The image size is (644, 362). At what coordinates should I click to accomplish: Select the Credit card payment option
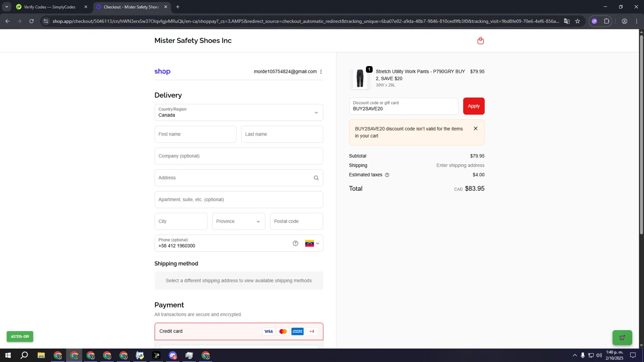pyautogui.click(x=239, y=332)
